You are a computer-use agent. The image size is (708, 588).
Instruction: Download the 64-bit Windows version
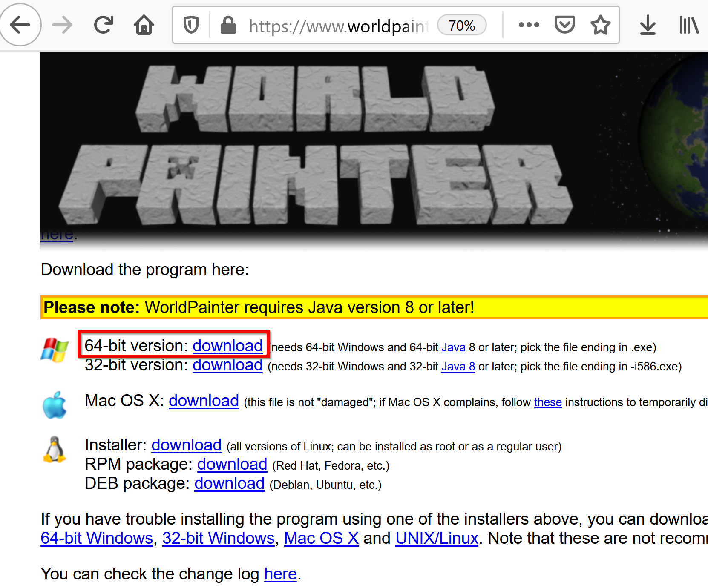click(x=227, y=346)
